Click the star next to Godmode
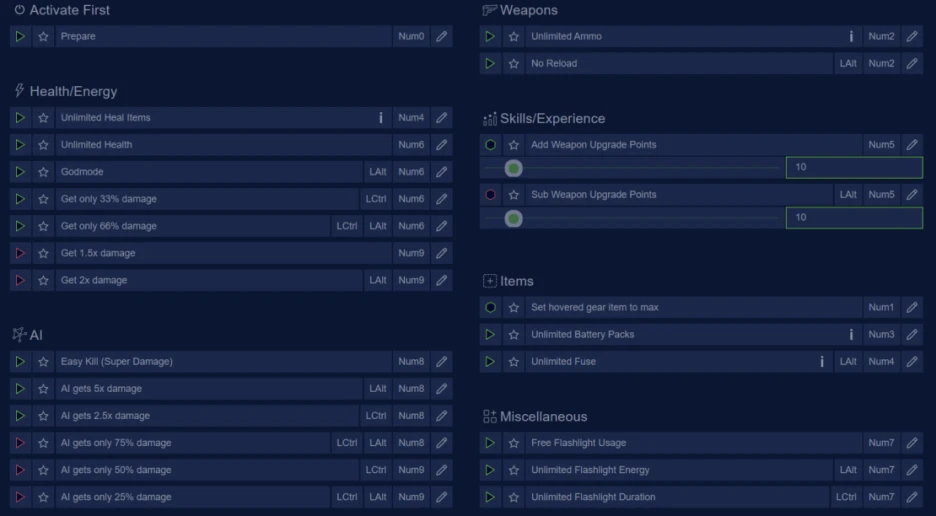Viewport: 936px width, 516px height. 43,172
